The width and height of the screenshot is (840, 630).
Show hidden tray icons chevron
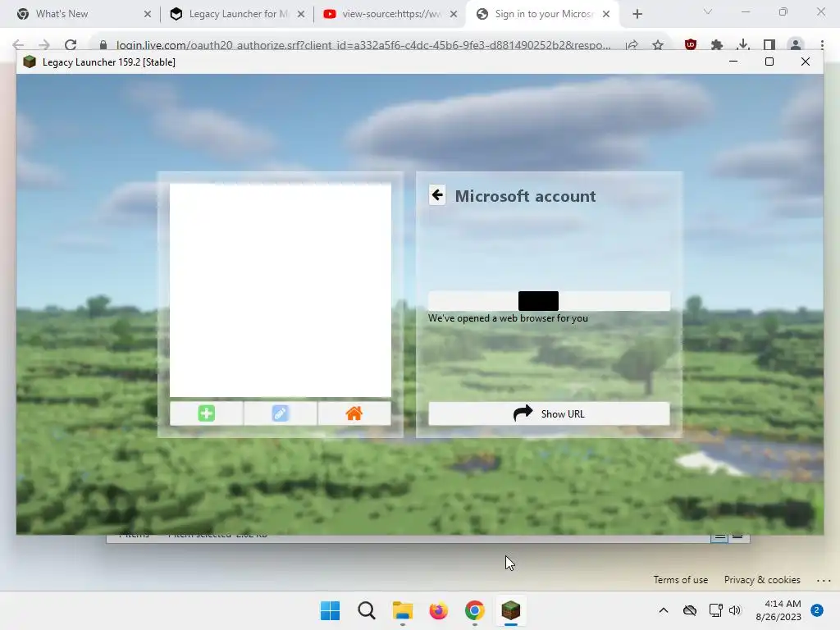pyautogui.click(x=663, y=610)
